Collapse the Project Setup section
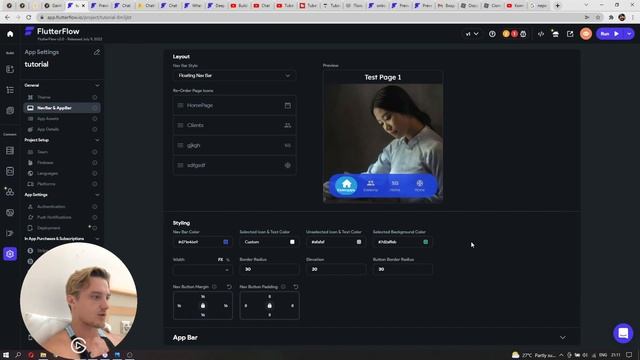 97,140
